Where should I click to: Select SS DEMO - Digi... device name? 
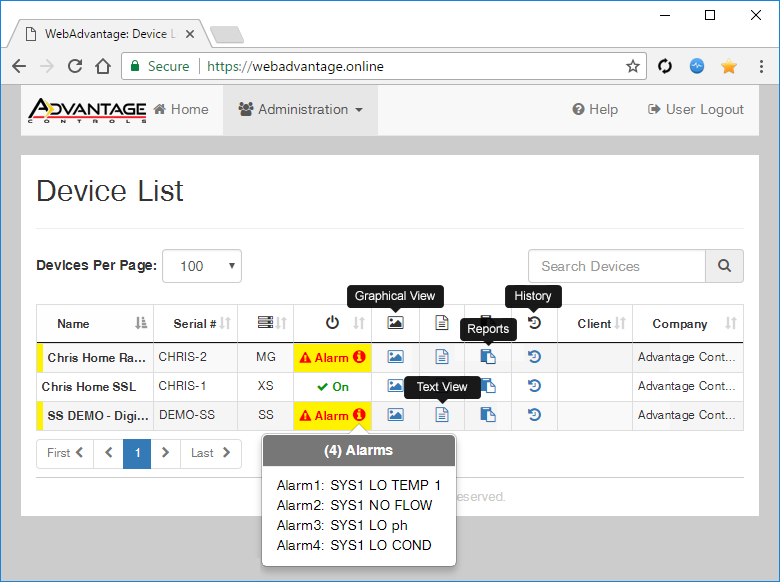click(98, 415)
